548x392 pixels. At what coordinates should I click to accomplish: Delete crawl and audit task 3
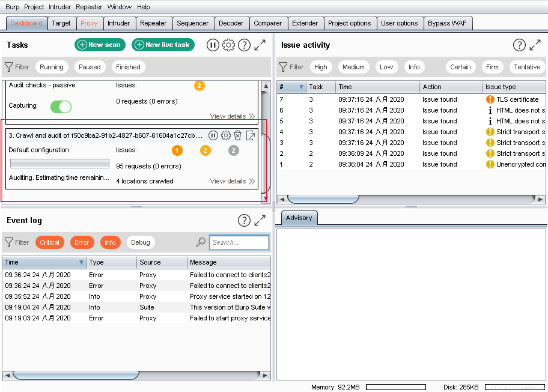click(238, 135)
